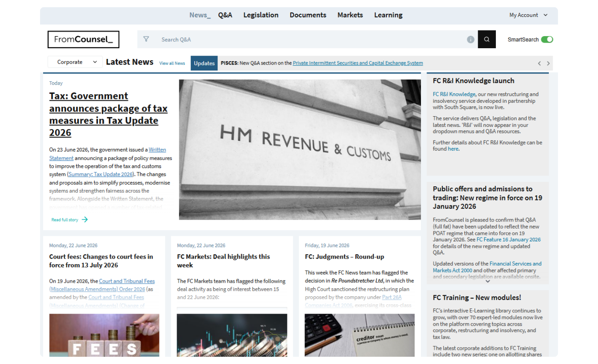Open Court and Tribunal Fees Order 2026 link
The image size is (598, 364).
[102, 285]
